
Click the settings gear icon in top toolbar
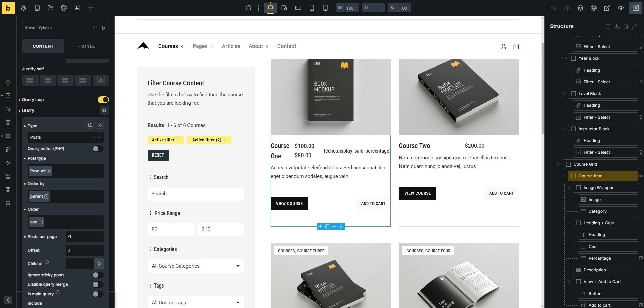click(x=64, y=8)
